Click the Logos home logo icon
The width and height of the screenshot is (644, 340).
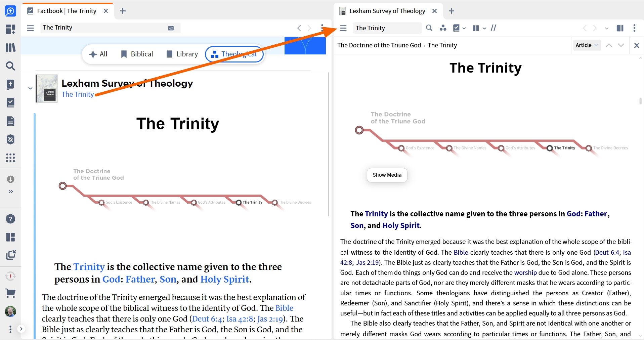click(x=10, y=11)
